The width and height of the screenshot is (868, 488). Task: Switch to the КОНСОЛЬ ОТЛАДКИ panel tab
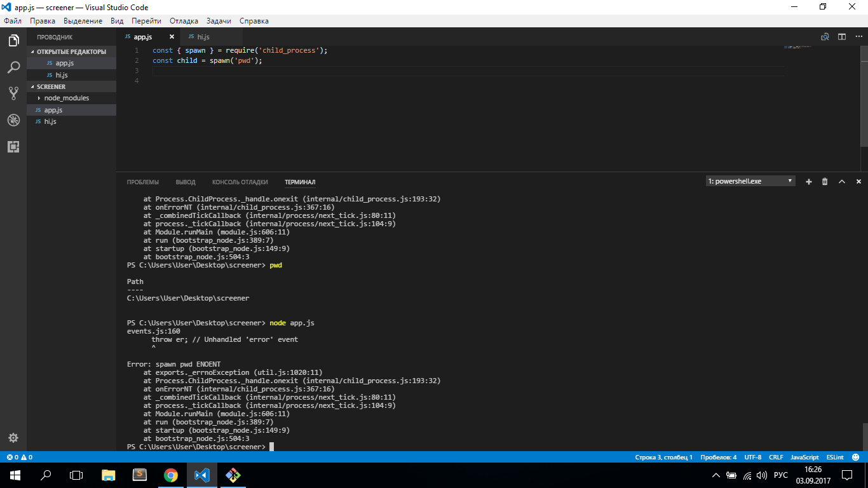240,182
